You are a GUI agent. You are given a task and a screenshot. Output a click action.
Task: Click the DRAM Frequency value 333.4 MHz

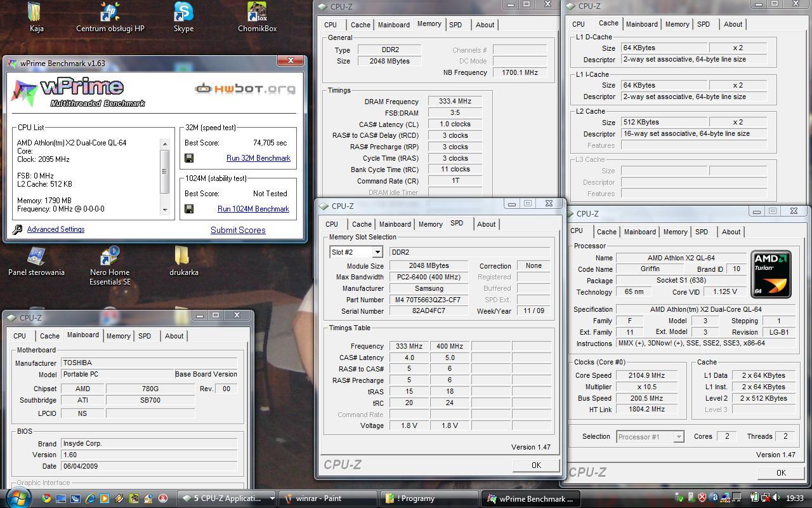coord(455,101)
